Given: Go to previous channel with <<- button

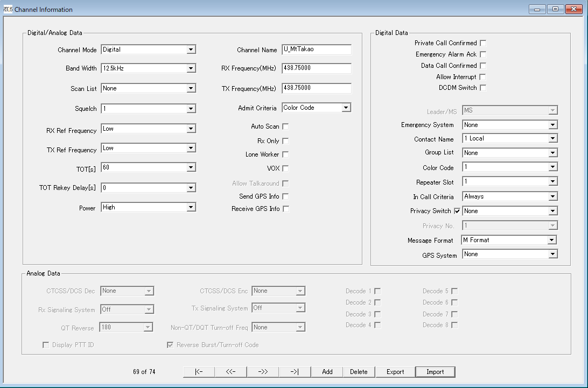Looking at the screenshot, I should coord(231,372).
